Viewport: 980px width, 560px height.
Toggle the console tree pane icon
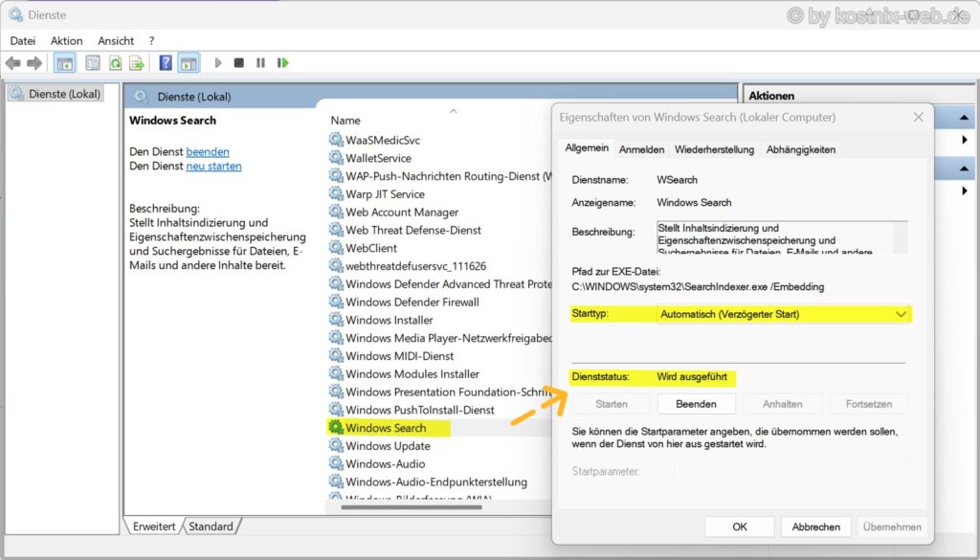pos(65,63)
